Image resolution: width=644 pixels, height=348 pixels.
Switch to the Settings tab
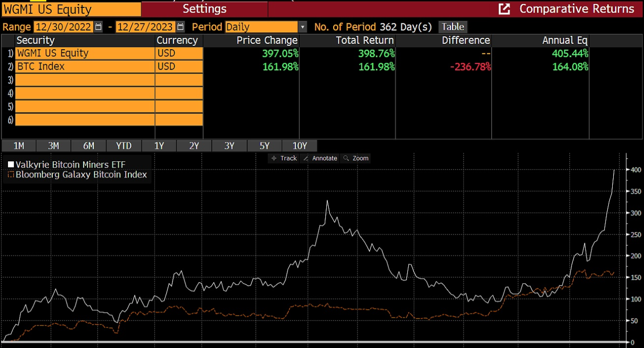(205, 8)
